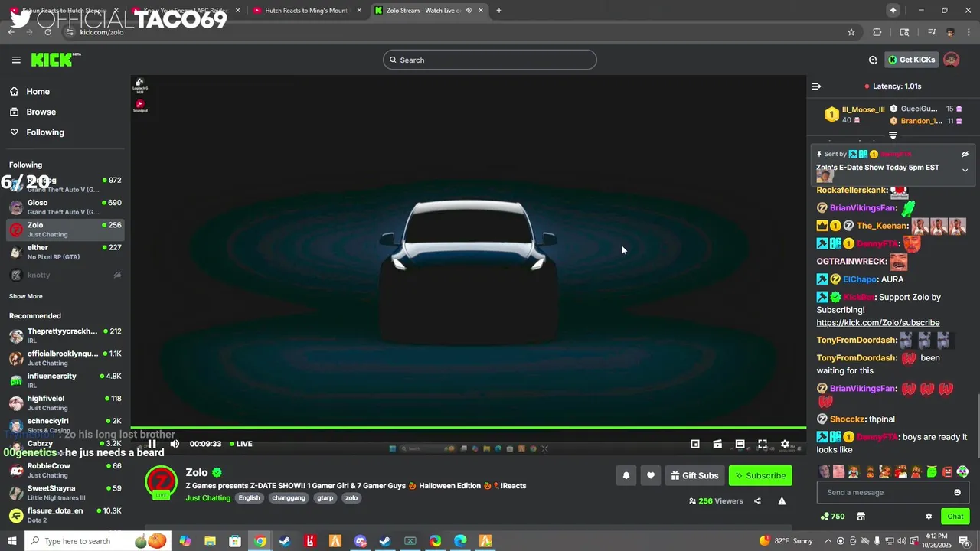Open either channel in Following list

point(65,252)
